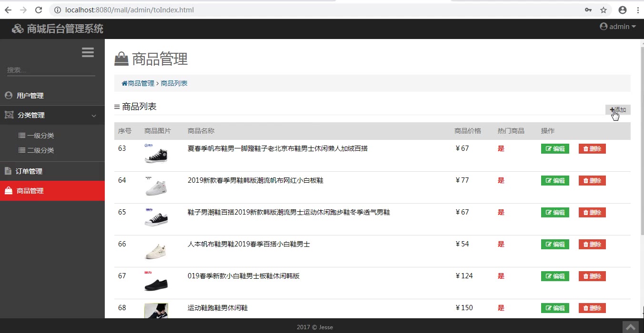The image size is (644, 333).
Task: Click the footer text 2017 © Jesse
Action: point(315,327)
